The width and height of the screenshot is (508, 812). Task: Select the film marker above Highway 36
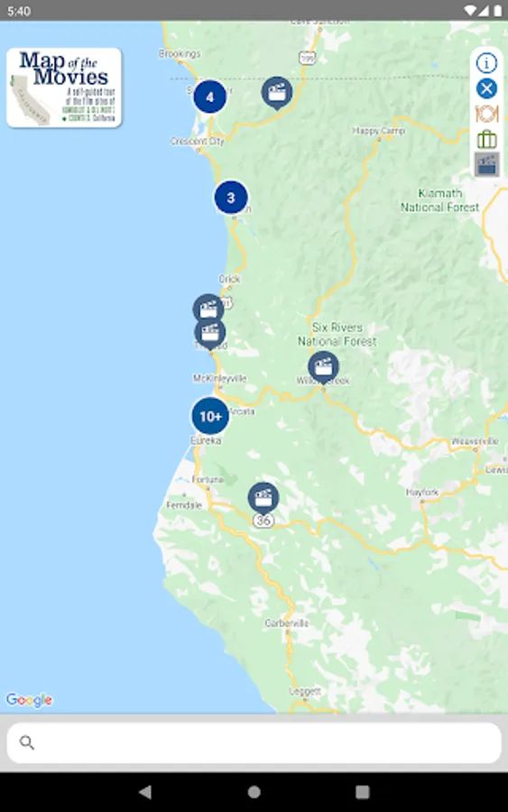click(263, 499)
